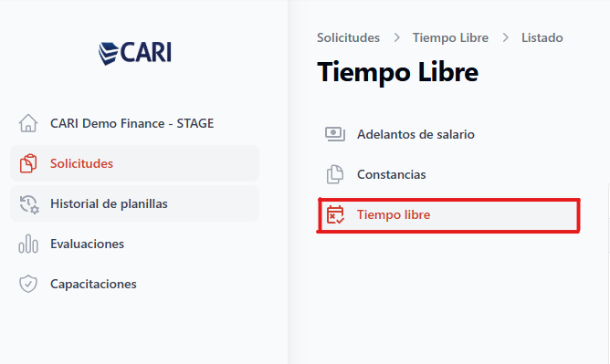Open Historial de planillas
610x364 pixels.
pos(134,203)
